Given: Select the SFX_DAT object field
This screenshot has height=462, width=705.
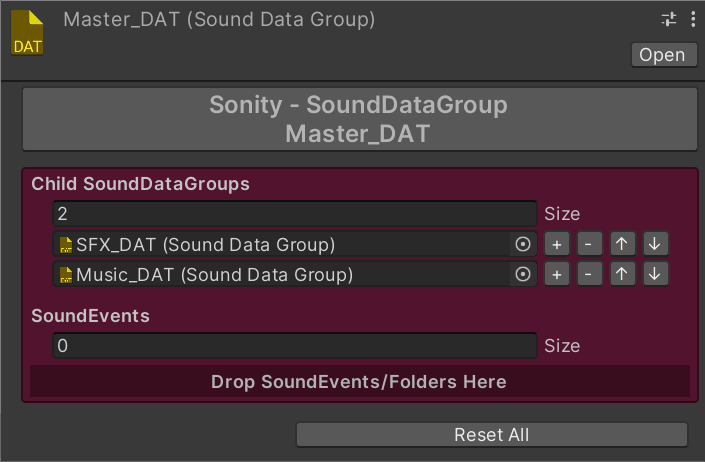Looking at the screenshot, I should pyautogui.click(x=283, y=244).
